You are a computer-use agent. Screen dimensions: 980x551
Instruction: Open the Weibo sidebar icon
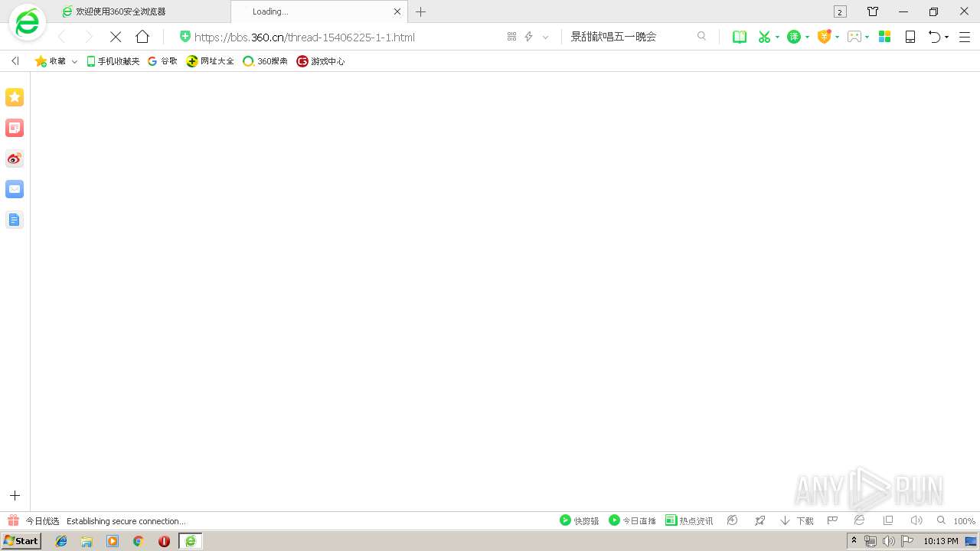coord(15,158)
